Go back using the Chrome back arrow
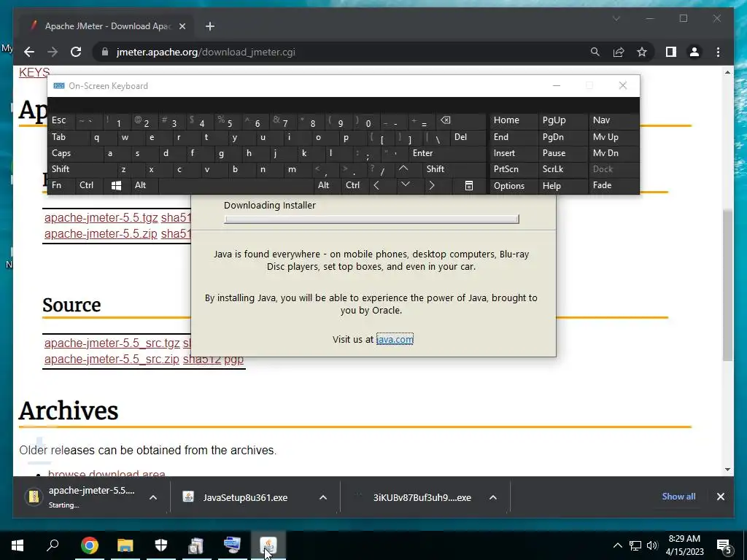The height and width of the screenshot is (560, 747). pyautogui.click(x=29, y=52)
